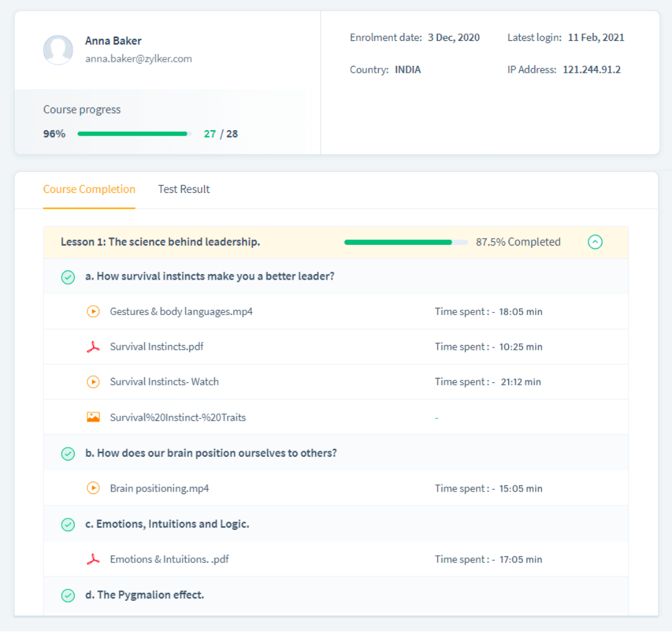
Task: Click the latest login 11 Feb, 2021
Action: 596,38
